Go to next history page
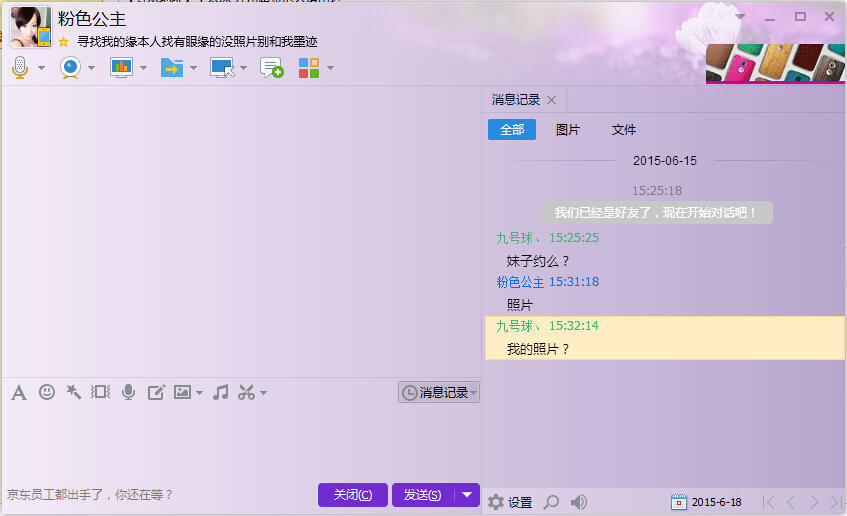847x516 pixels. (814, 502)
